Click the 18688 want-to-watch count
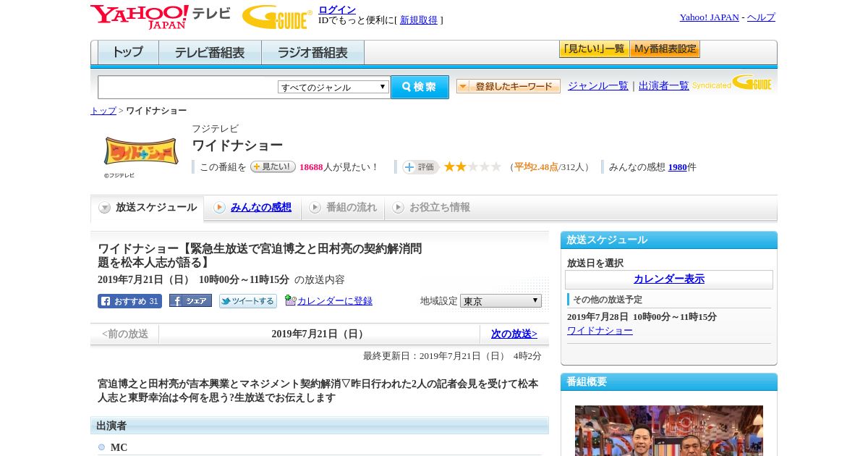Screen dimensions: 868x456 (x=311, y=167)
